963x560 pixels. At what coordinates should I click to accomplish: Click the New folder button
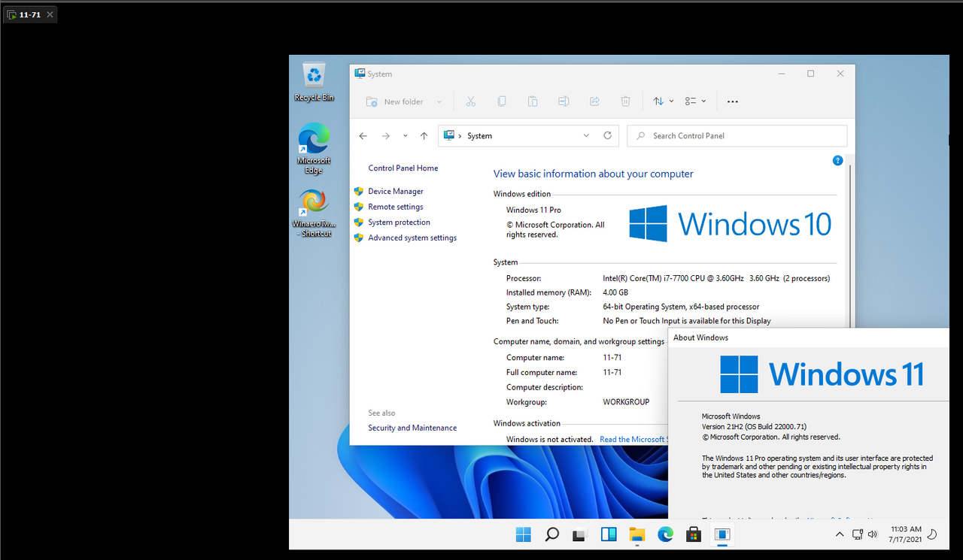coord(395,101)
